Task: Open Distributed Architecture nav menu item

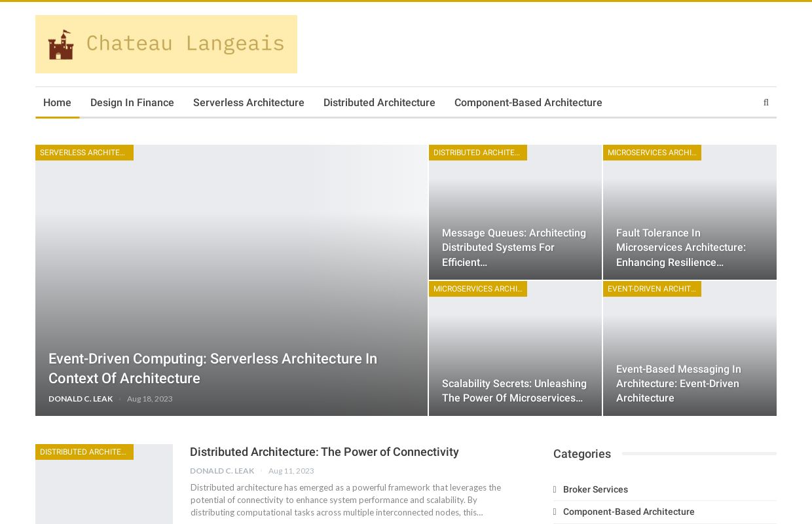Action: pyautogui.click(x=379, y=103)
